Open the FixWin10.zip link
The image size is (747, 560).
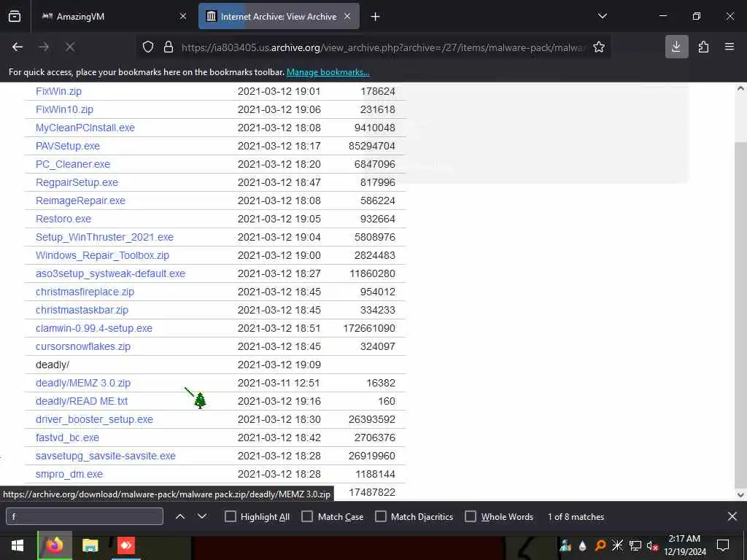64,109
